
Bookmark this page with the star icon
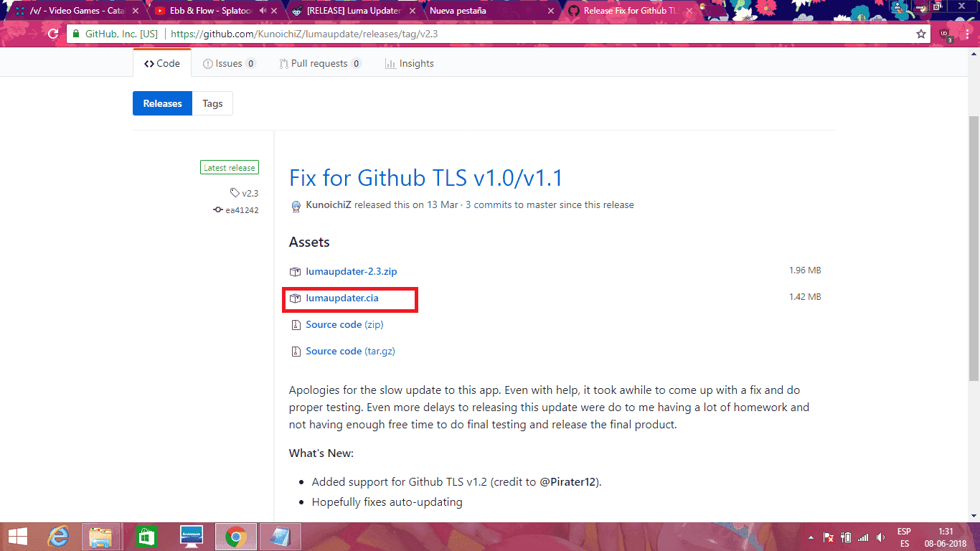(921, 34)
